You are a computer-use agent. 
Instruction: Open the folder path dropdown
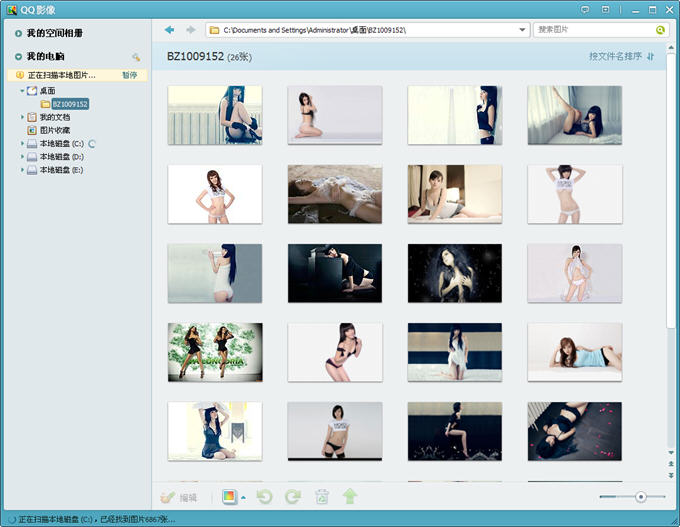(x=523, y=30)
